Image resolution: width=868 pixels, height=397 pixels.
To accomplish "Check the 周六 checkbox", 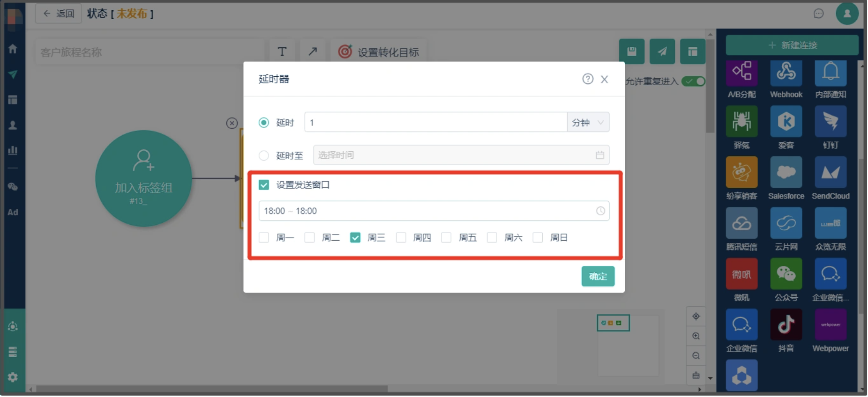I will tap(493, 238).
